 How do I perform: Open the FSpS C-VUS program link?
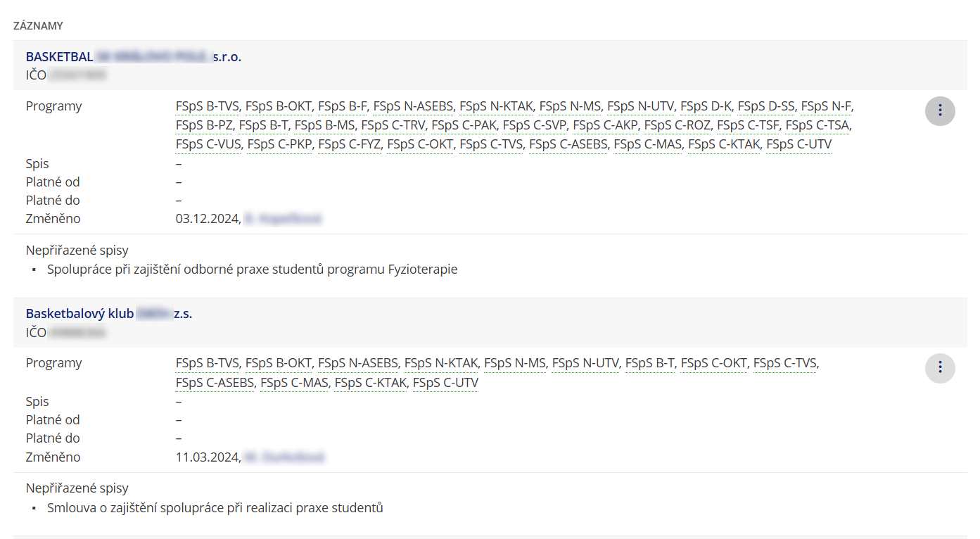tap(208, 144)
